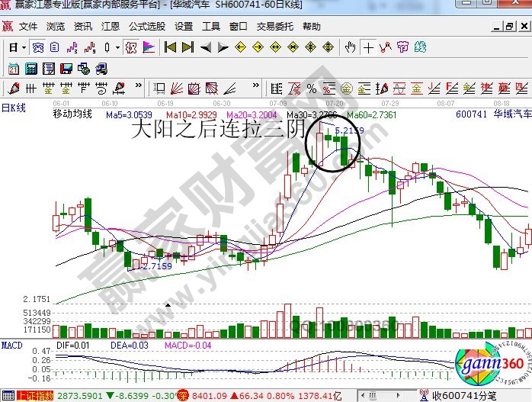
Task: Expand the candlestick chart type dropdown arrow
Action: pos(117,47)
